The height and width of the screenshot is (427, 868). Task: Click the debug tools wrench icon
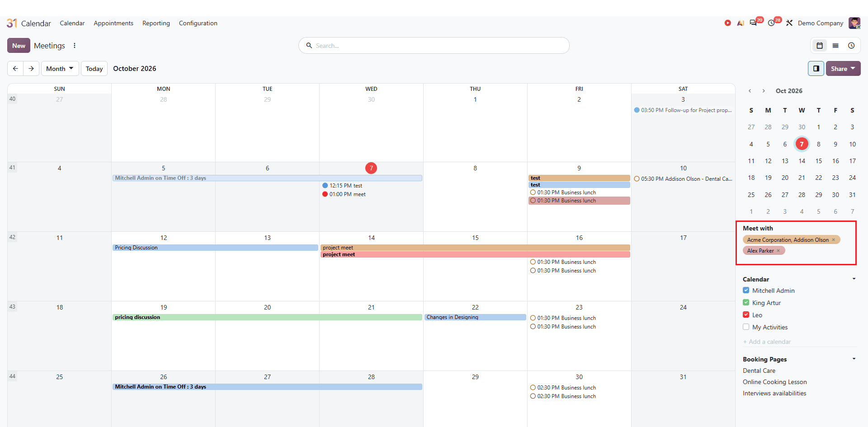click(x=789, y=23)
